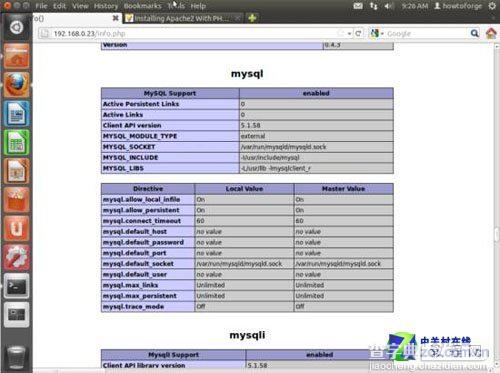Launch LibreOffice Impress from the launcher
The width and height of the screenshot is (500, 373).
[17, 171]
